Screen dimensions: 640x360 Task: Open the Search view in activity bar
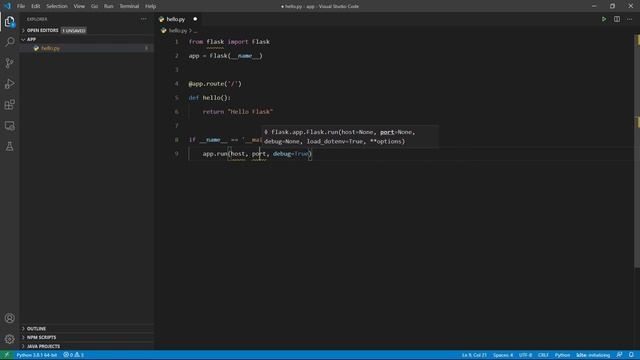pos(9,42)
